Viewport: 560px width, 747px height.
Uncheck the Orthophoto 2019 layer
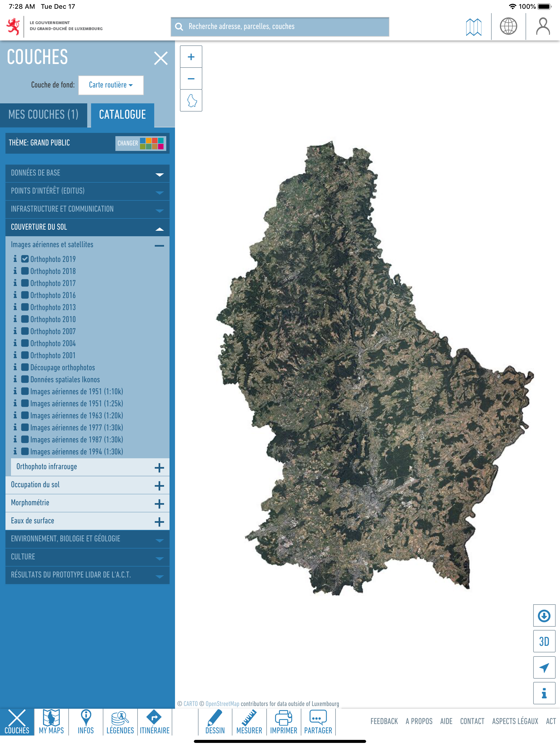pos(25,259)
